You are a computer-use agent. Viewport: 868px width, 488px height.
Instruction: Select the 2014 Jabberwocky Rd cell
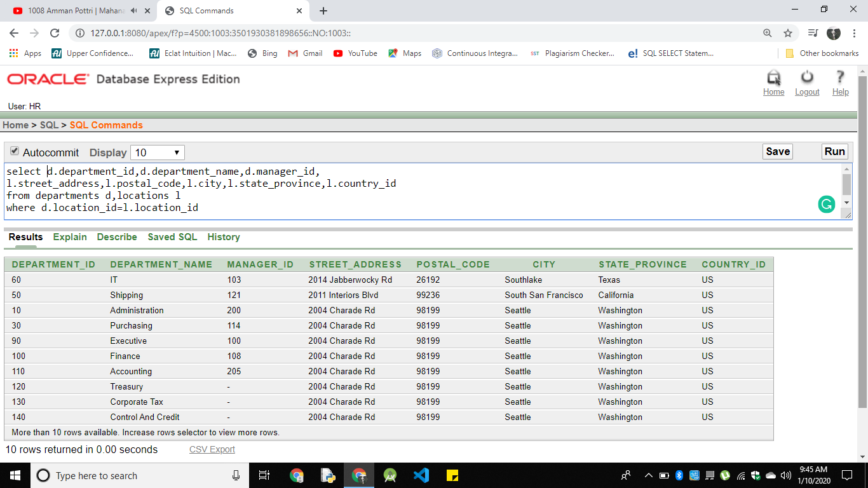tap(350, 280)
